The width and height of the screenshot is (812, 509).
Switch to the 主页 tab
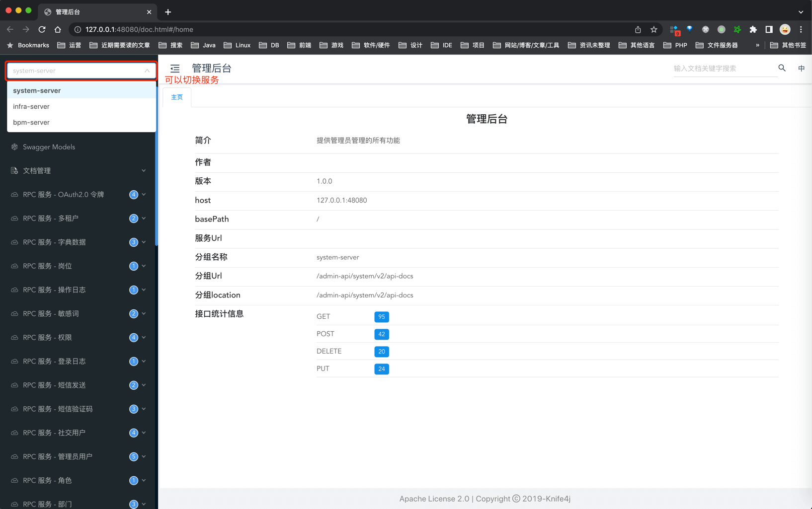pyautogui.click(x=176, y=97)
